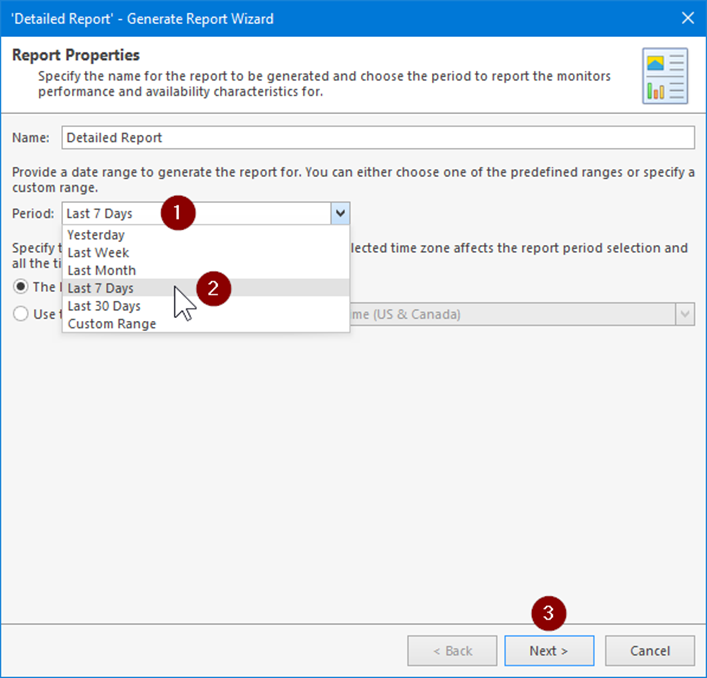The height and width of the screenshot is (678, 707).
Task: Click the Back button
Action: (x=452, y=651)
